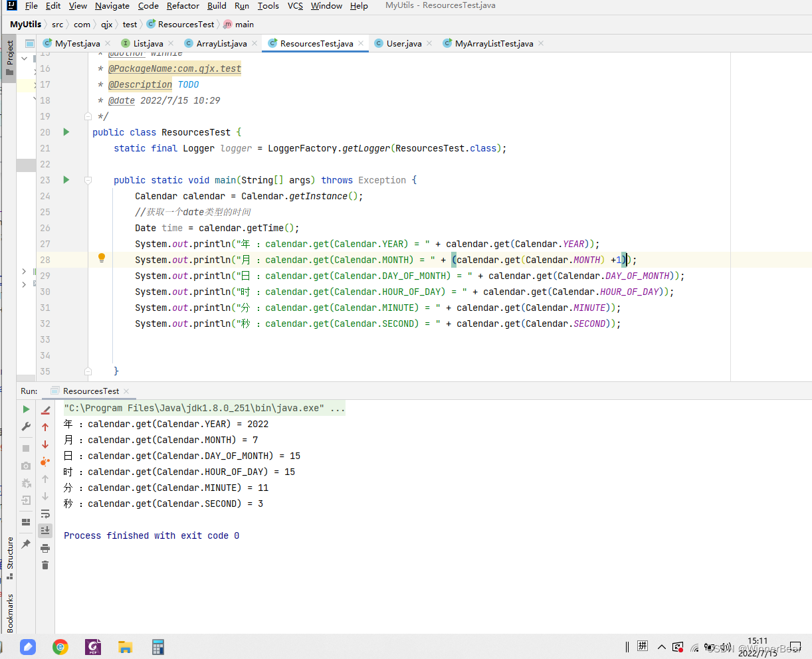
Task: Open the Refactor menu
Action: [x=183, y=6]
